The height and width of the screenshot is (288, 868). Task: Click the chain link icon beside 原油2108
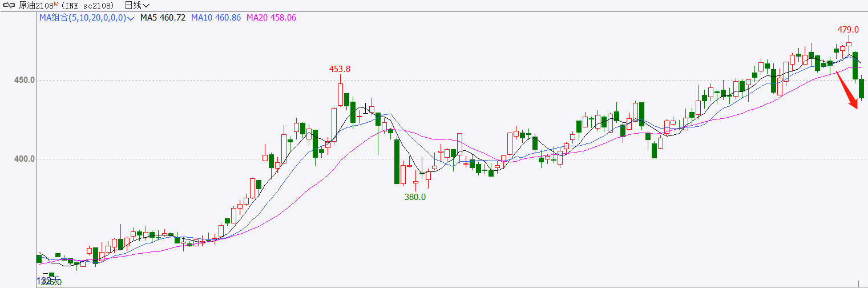point(9,5)
